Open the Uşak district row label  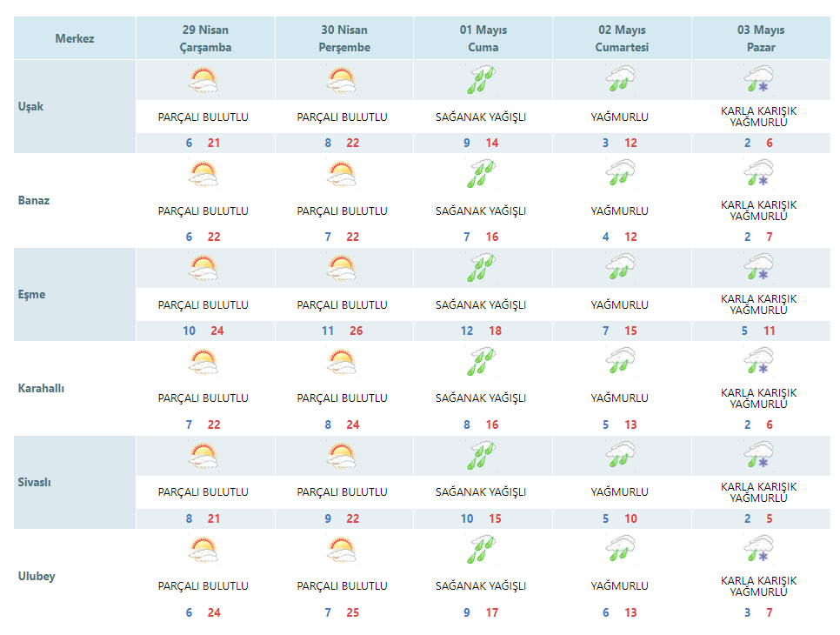click(x=30, y=107)
